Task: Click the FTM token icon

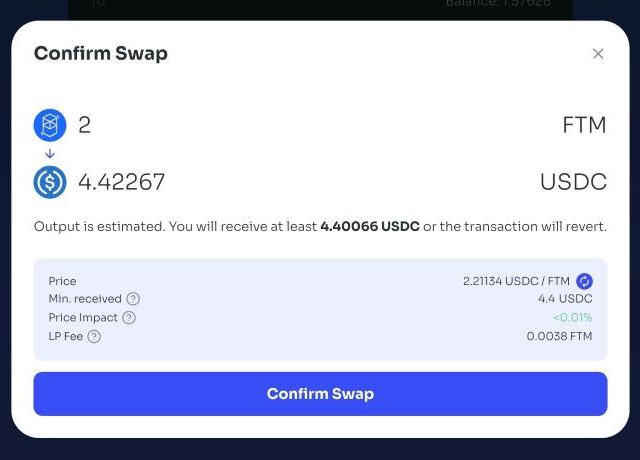Action: point(50,125)
